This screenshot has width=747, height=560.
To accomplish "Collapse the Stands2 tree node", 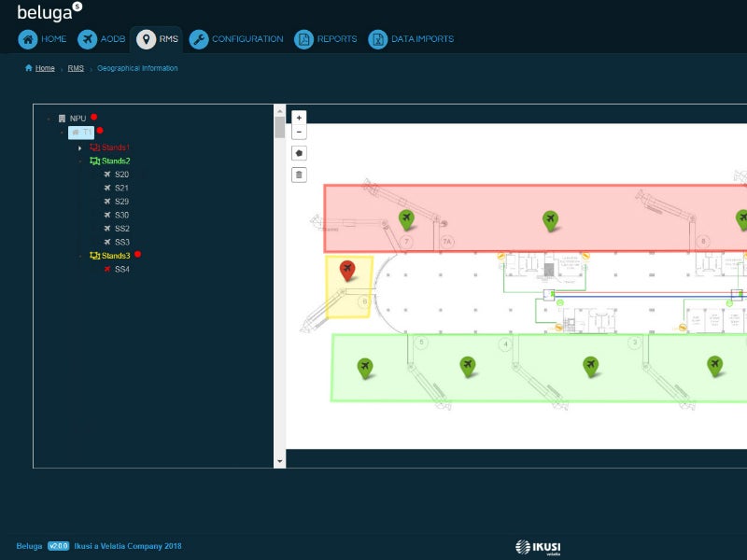I will tap(80, 161).
